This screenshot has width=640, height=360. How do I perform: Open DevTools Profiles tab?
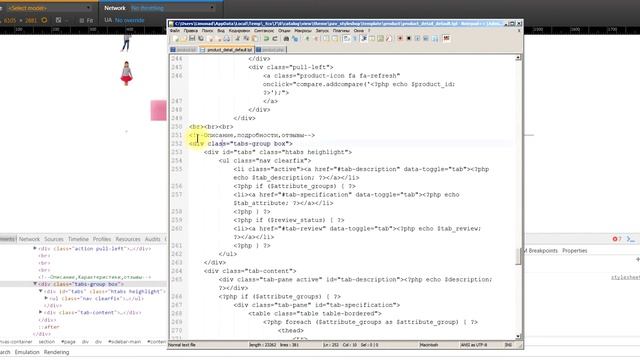(x=102, y=239)
